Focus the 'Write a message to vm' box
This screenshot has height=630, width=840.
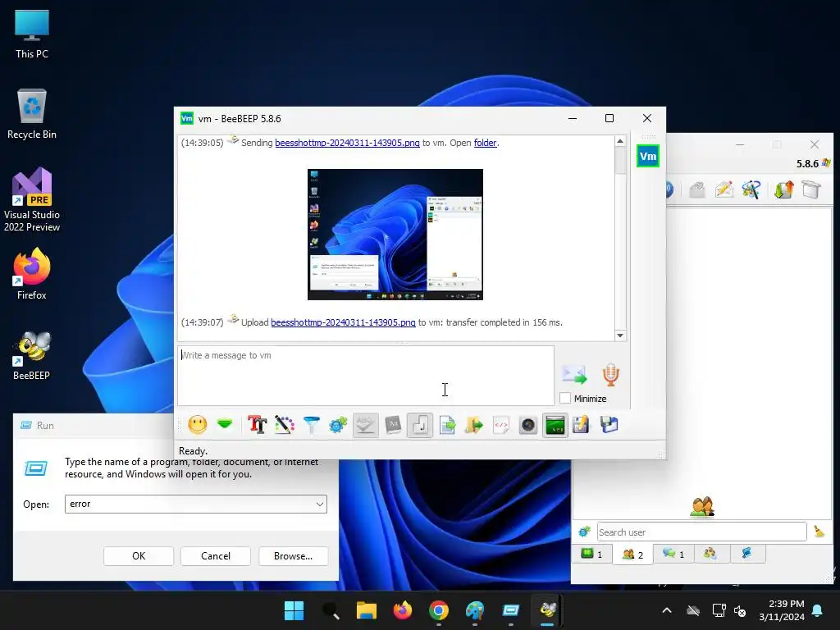point(366,376)
